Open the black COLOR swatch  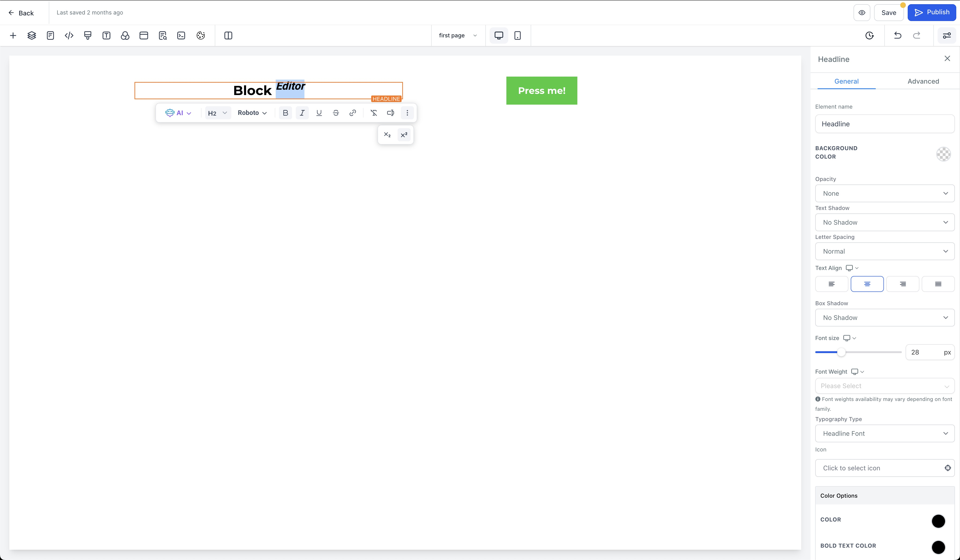pos(938,521)
